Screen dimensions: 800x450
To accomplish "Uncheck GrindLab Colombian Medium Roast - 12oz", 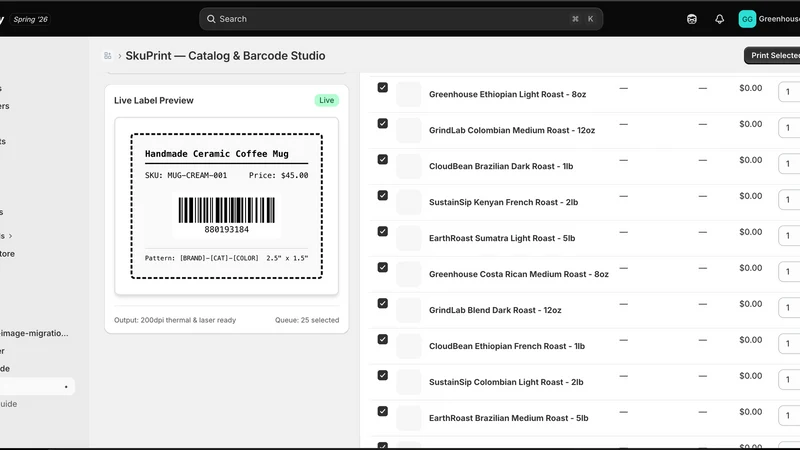I will pyautogui.click(x=383, y=123).
